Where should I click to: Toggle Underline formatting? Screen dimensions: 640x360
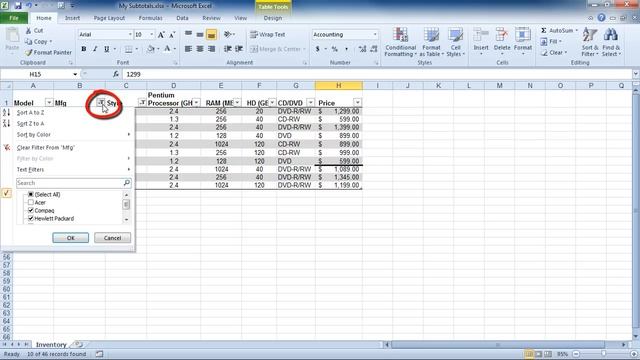[x=106, y=49]
